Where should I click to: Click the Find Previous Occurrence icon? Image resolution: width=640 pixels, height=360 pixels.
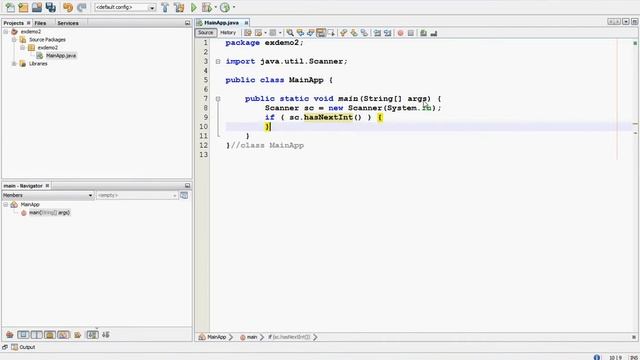(300, 33)
